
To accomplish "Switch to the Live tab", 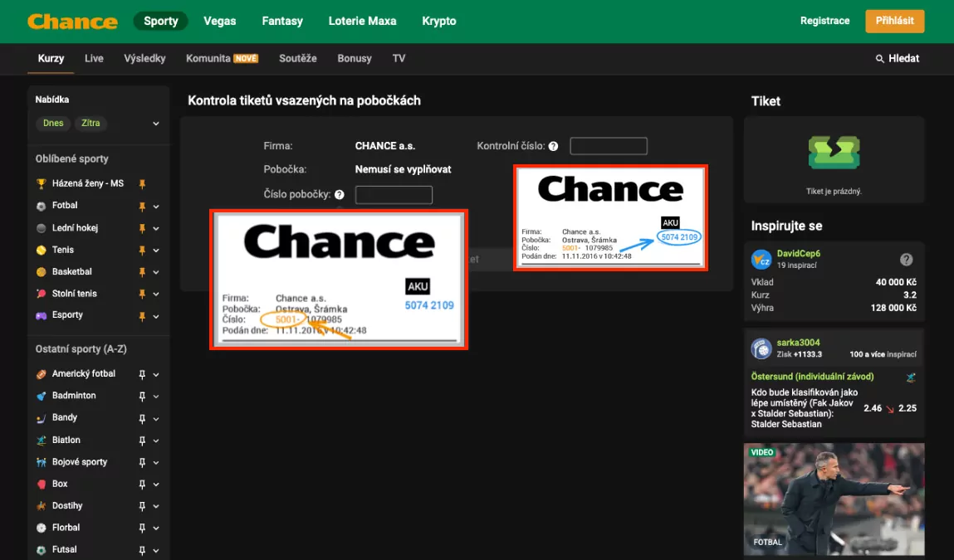I will pyautogui.click(x=94, y=58).
